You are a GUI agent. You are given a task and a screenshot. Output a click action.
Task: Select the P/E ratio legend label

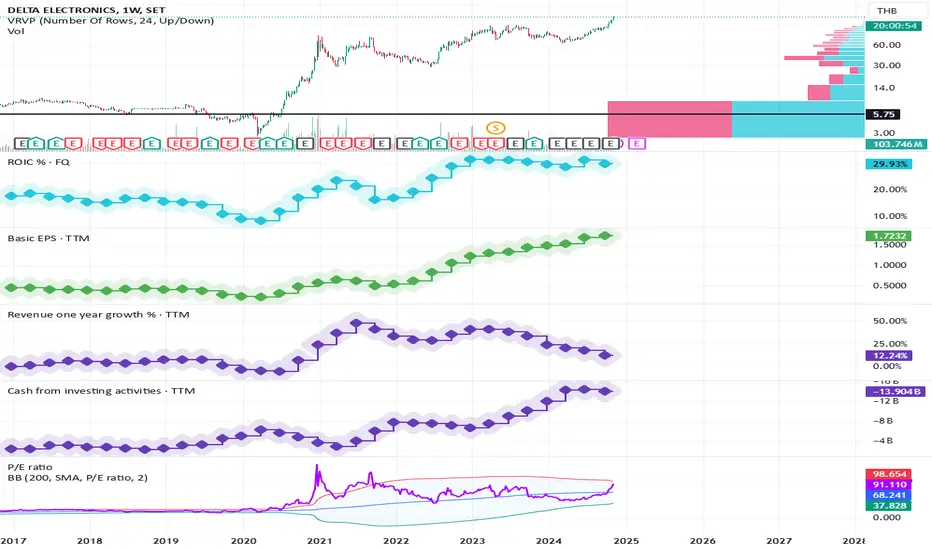[x=30, y=467]
